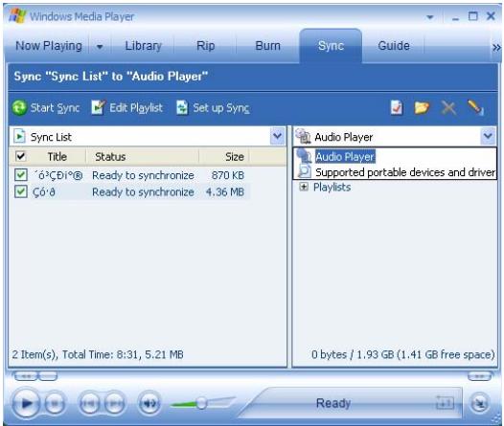This screenshot has width=504, height=426.
Task: Open the Set up Sync option
Action: pos(213,107)
